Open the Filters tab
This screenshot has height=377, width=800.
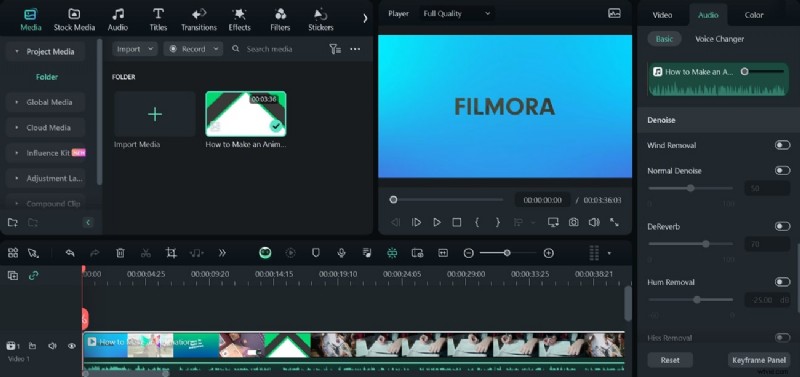point(280,19)
